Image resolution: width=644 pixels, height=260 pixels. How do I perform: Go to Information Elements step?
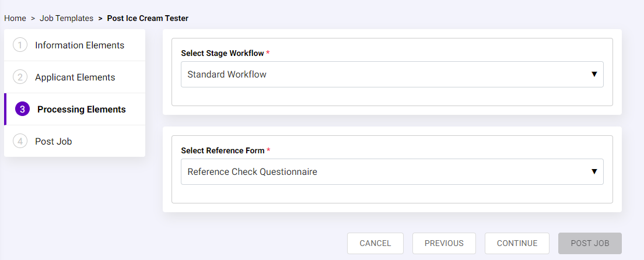point(75,45)
